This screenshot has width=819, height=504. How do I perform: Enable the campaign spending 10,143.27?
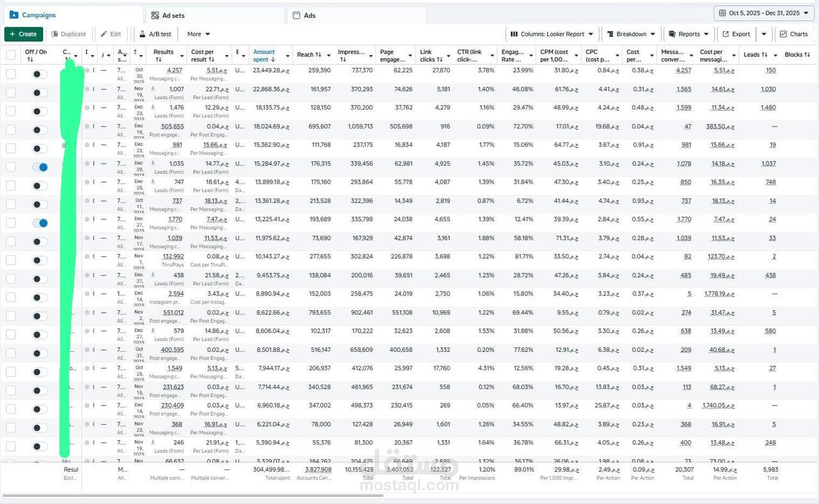click(x=40, y=260)
